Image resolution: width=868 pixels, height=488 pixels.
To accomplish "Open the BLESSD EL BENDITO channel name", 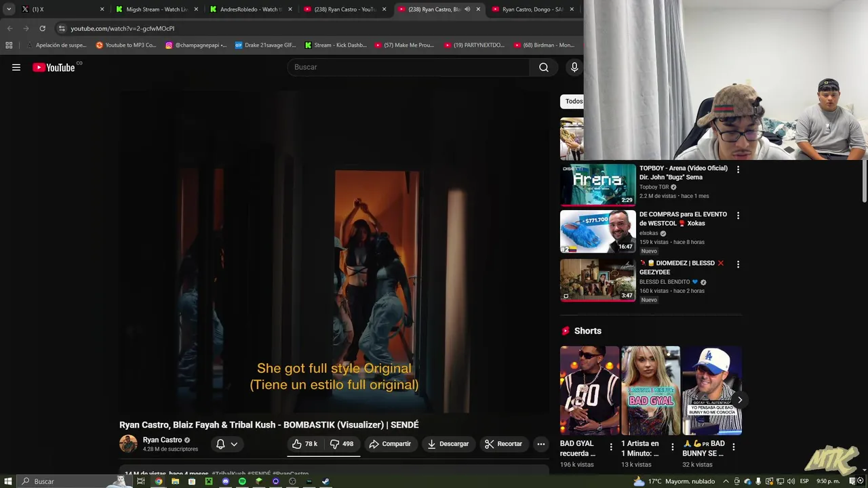I will (665, 282).
